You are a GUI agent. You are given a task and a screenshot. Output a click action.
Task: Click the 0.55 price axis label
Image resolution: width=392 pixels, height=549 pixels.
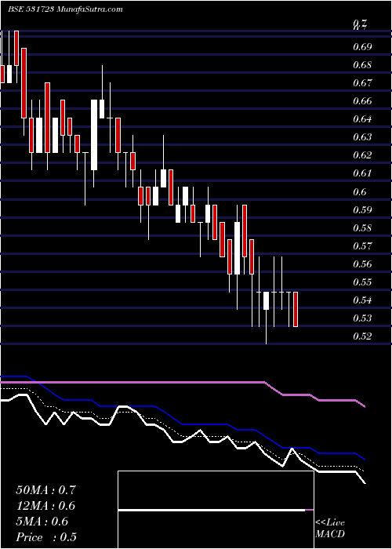point(362,282)
